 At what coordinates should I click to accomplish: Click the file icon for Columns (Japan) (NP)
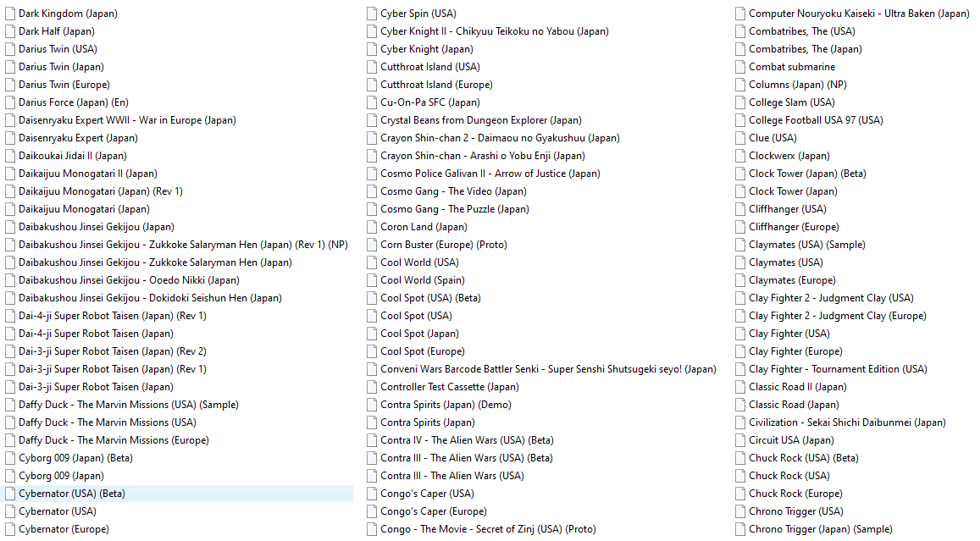click(x=740, y=85)
